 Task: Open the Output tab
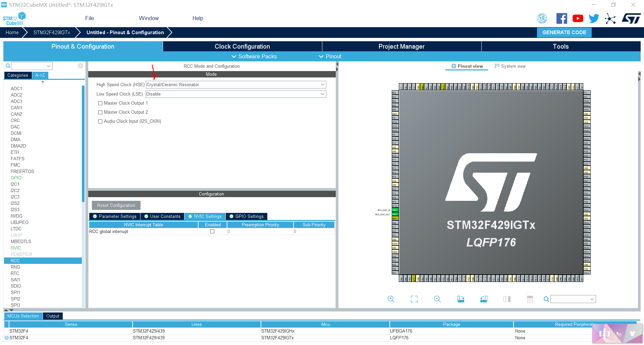53,316
